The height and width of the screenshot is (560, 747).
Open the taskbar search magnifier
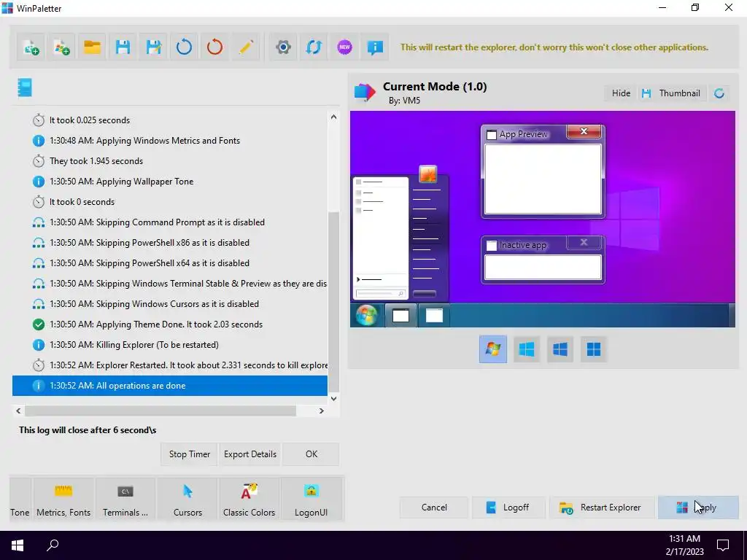pos(53,545)
